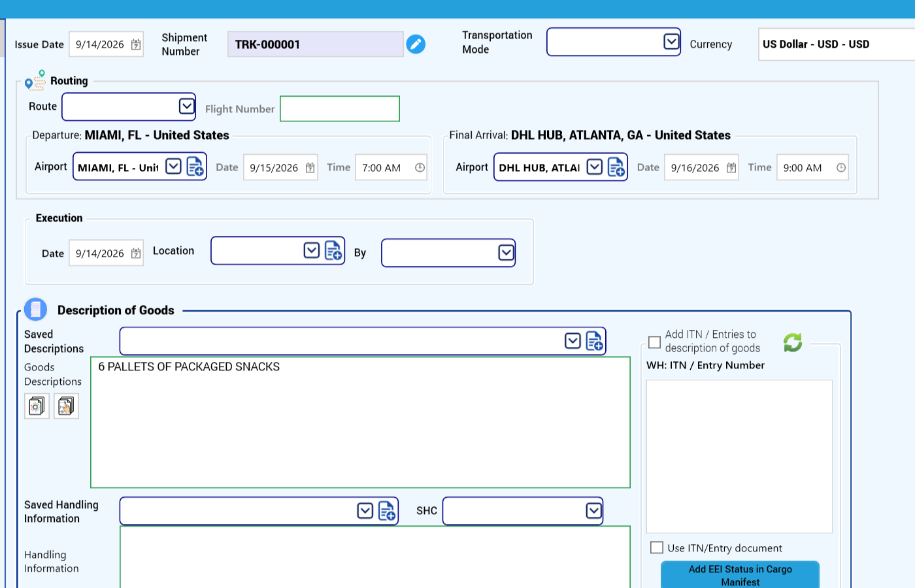Enable Add ITN / Entries to description checkbox

(654, 342)
